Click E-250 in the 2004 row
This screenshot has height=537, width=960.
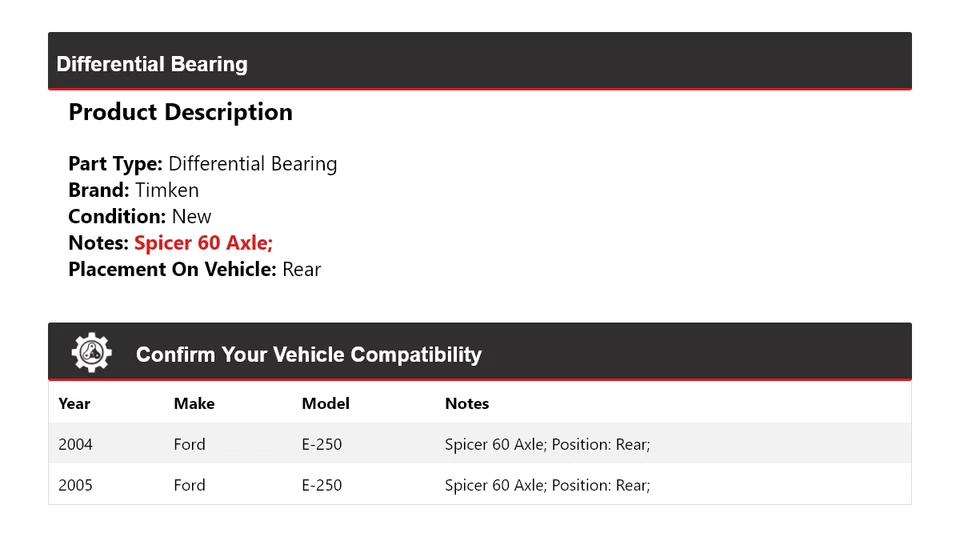(321, 444)
